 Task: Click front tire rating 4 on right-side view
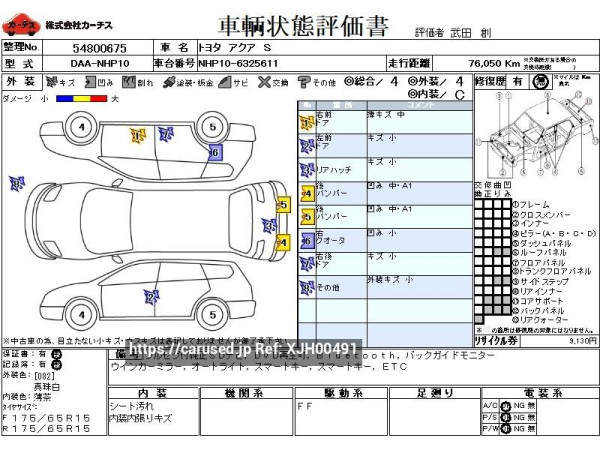82,127
